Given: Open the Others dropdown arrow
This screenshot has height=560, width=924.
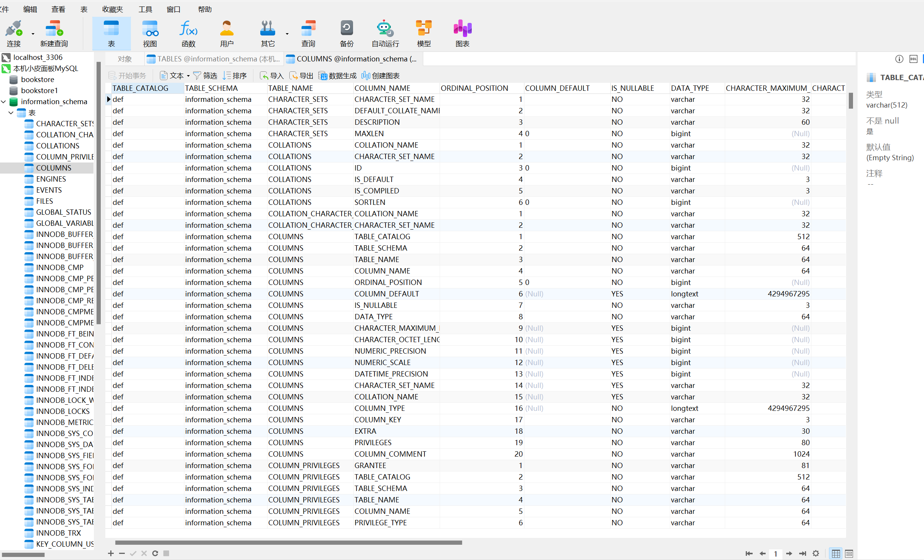Looking at the screenshot, I should tap(287, 34).
